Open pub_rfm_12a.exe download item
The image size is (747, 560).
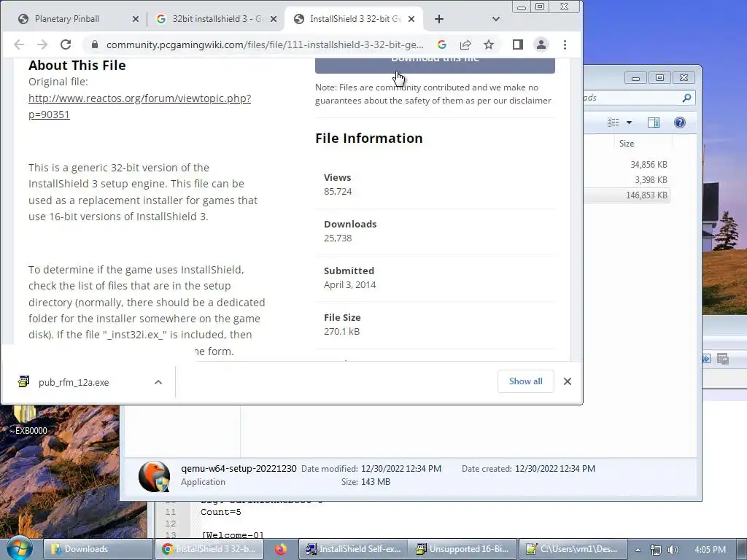coord(74,382)
